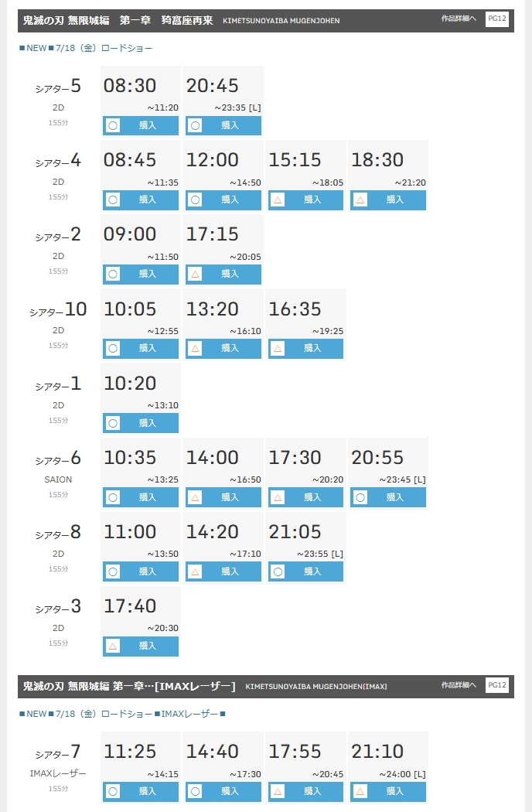Buy tickets for the 18:30 Theater 4 showing
Screen dimensions: 532x812
[388, 200]
